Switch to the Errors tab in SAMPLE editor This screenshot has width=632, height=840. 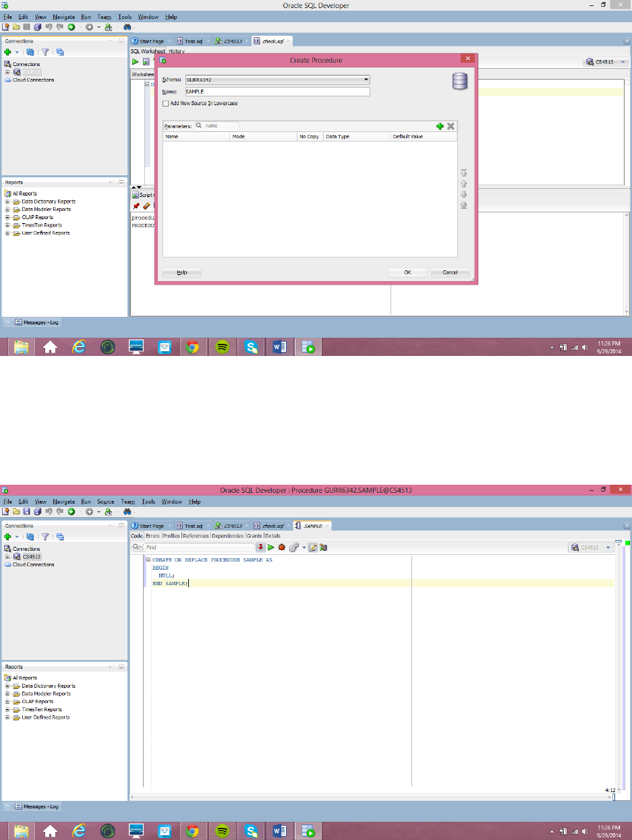[152, 536]
